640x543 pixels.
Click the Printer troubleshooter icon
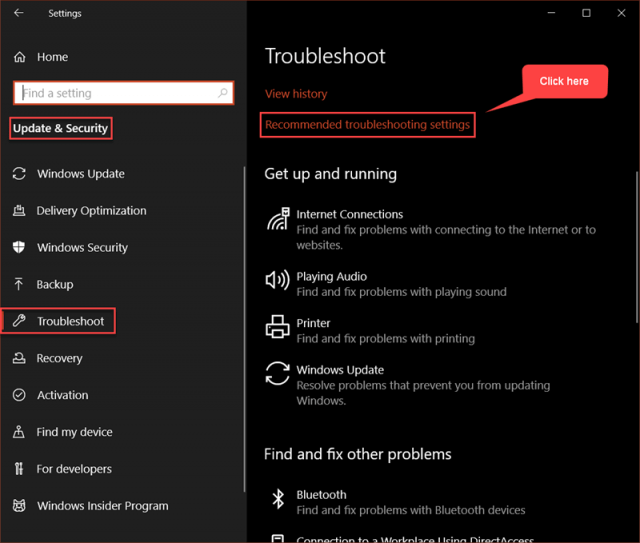[278, 327]
